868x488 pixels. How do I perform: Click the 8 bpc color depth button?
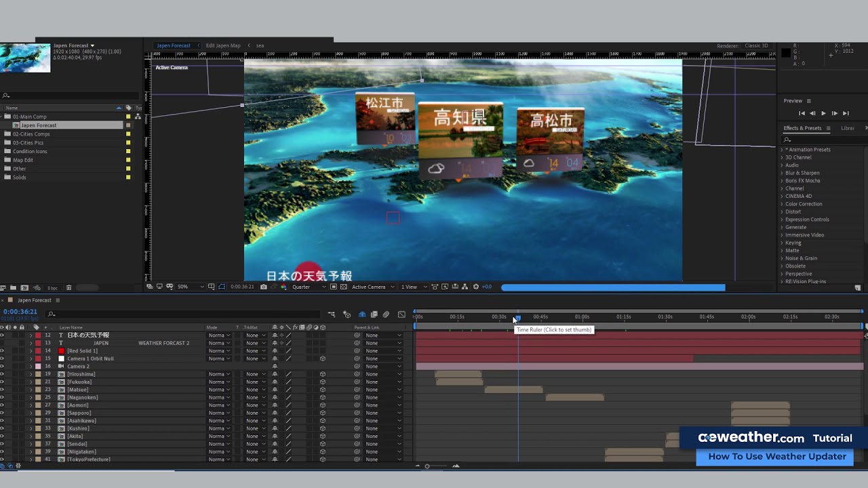point(52,288)
